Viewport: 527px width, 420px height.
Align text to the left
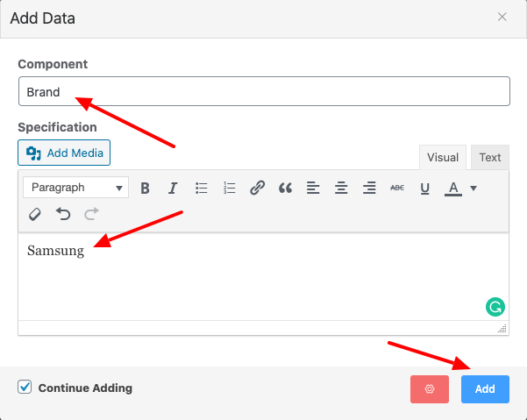[x=313, y=188]
